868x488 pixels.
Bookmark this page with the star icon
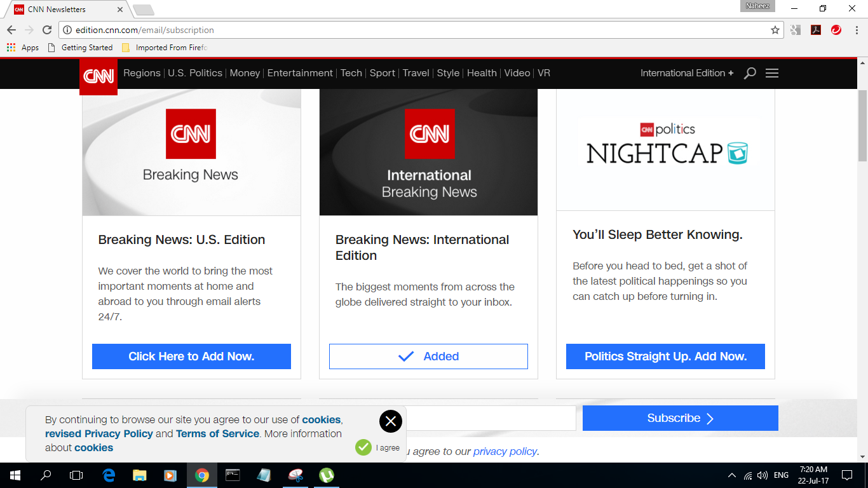(775, 30)
